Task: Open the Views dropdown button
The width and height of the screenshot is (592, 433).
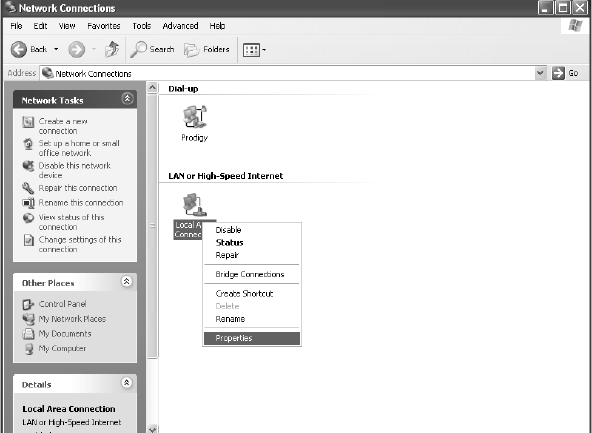Action: (x=254, y=50)
